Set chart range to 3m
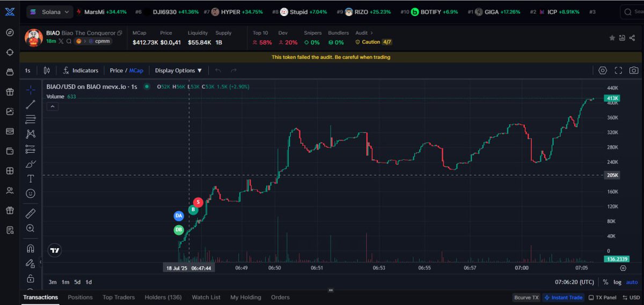The width and height of the screenshot is (644, 305). point(53,282)
